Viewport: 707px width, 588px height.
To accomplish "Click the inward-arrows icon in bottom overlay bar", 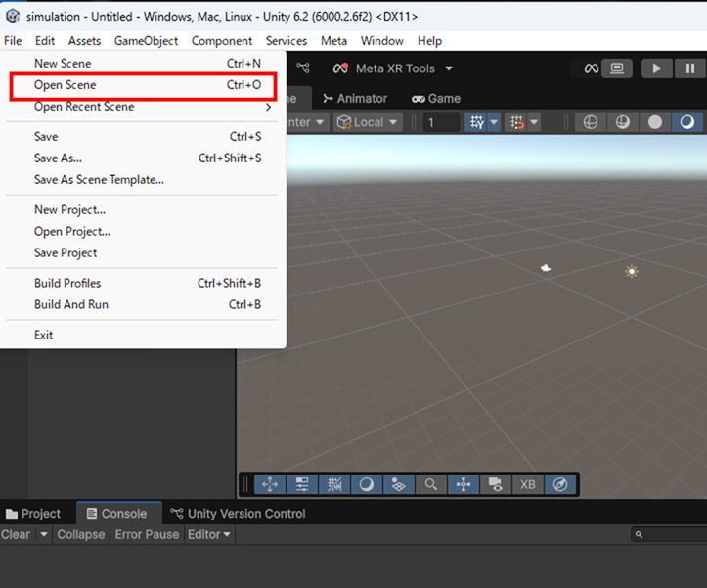I will (x=464, y=484).
